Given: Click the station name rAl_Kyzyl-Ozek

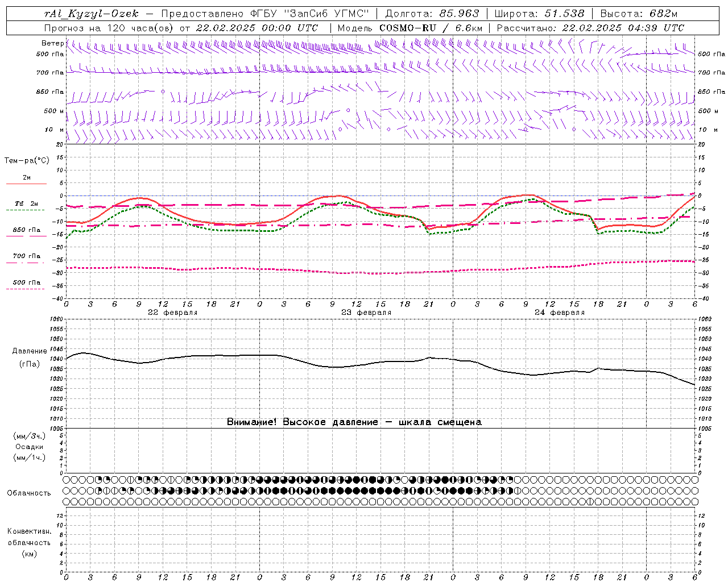Looking at the screenshot, I should click(91, 14).
